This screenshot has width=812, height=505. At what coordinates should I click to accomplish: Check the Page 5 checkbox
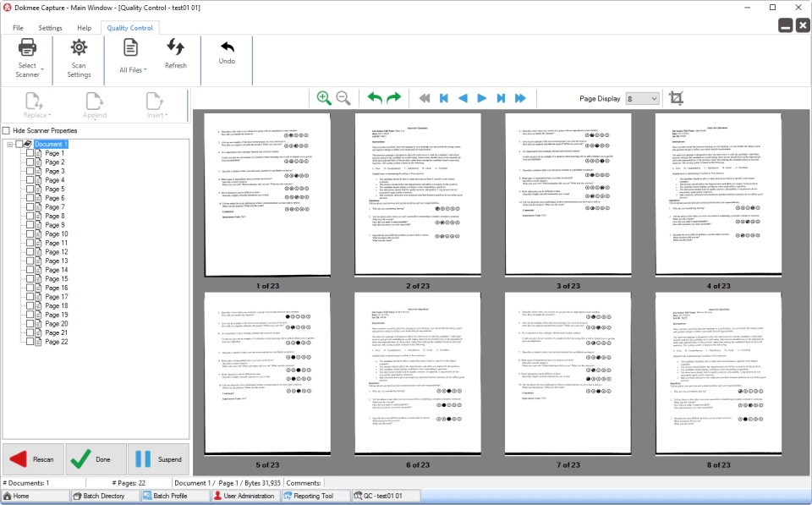pyautogui.click(x=30, y=189)
